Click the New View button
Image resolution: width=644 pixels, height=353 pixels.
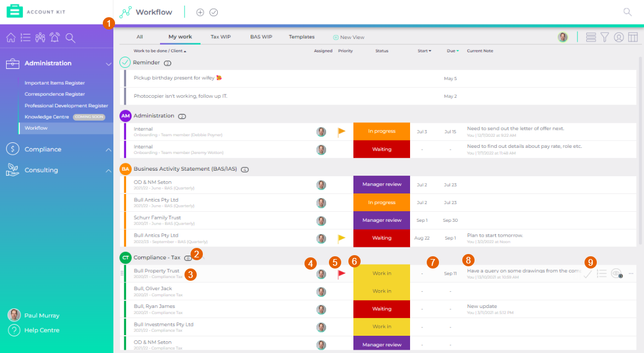click(x=348, y=37)
